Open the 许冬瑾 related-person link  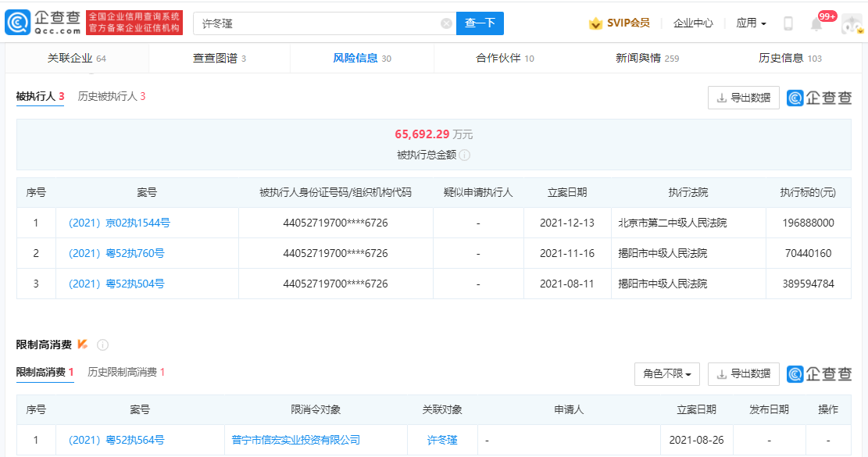click(442, 441)
